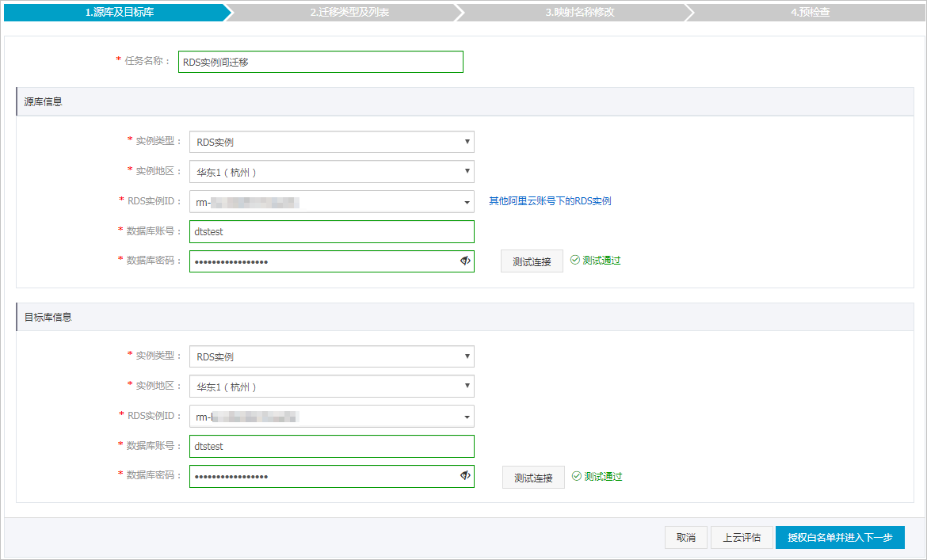Click target 测试通过 green check icon
The width and height of the screenshot is (927, 560).
[x=577, y=477]
